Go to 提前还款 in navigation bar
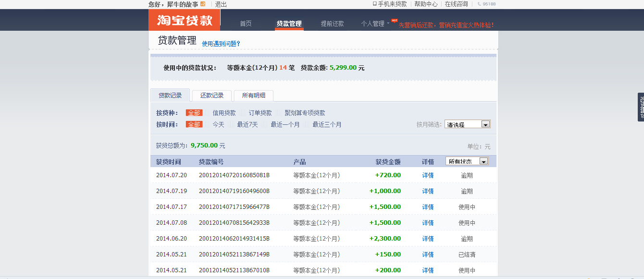 (332, 24)
